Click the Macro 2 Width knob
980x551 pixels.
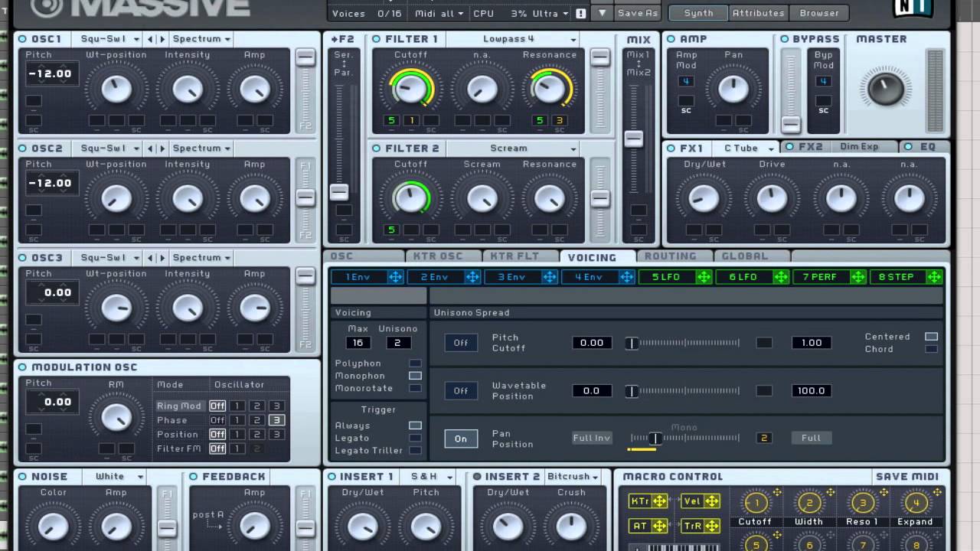coord(808,503)
